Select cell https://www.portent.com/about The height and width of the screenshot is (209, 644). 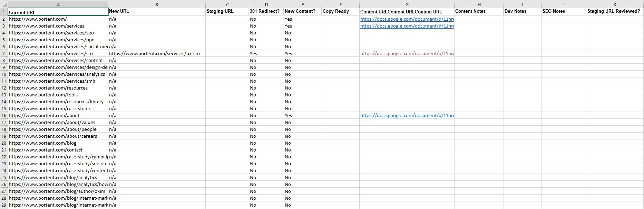pos(58,115)
